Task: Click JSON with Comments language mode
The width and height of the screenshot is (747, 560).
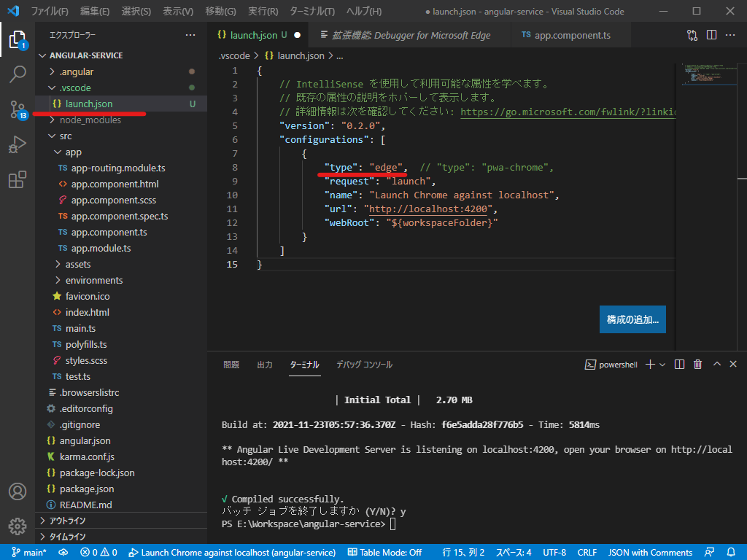Action: tap(650, 553)
